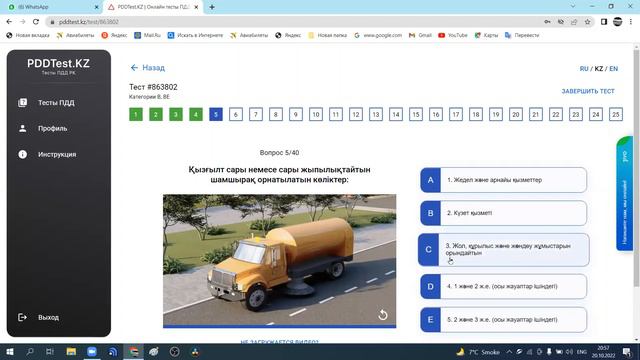Image resolution: width=640 pixels, height=360 pixels.
Task: Click Выход to log out
Action: pyautogui.click(x=48, y=318)
